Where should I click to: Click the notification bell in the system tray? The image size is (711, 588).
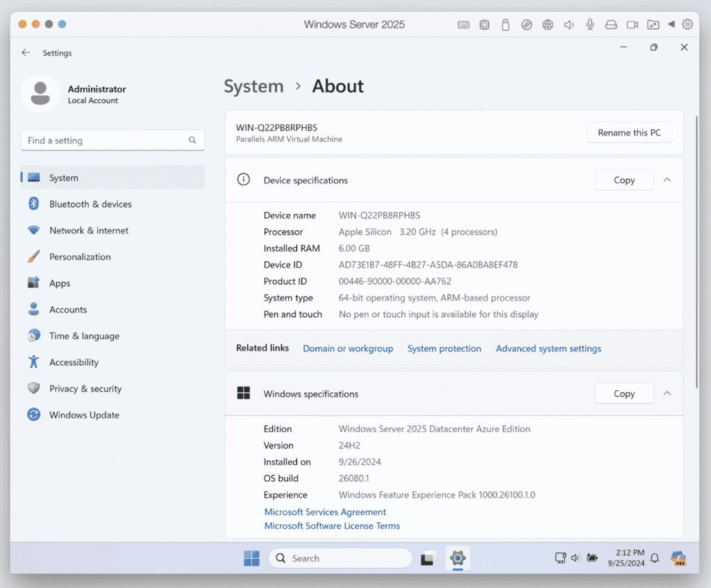click(653, 558)
